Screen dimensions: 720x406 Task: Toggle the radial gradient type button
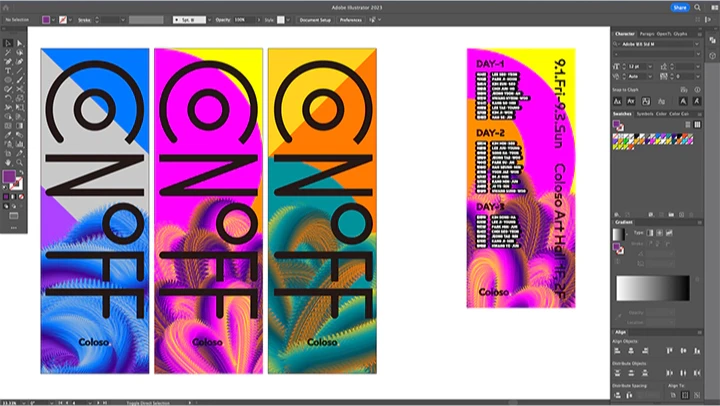click(x=658, y=232)
